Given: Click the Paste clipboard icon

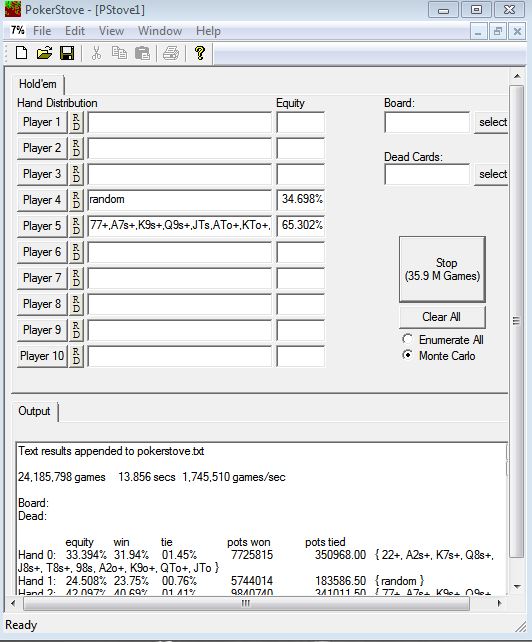Looking at the screenshot, I should click(142, 53).
